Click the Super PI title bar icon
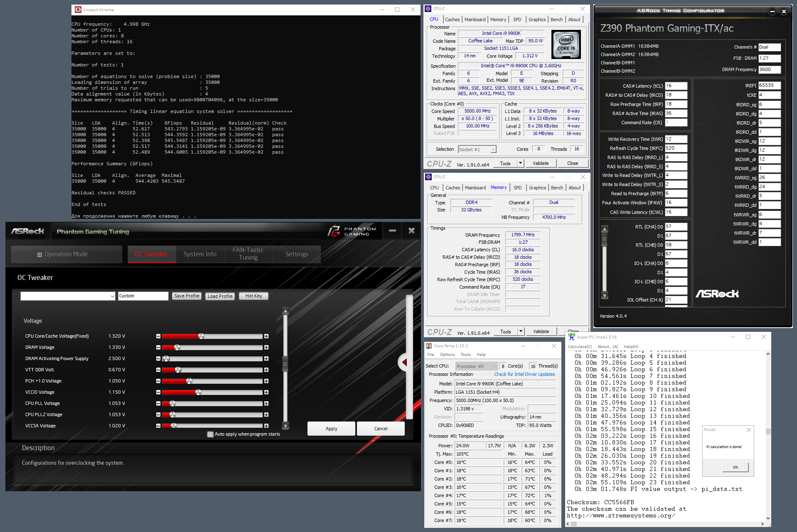Screen dimensions: 797x532 tap(572, 337)
